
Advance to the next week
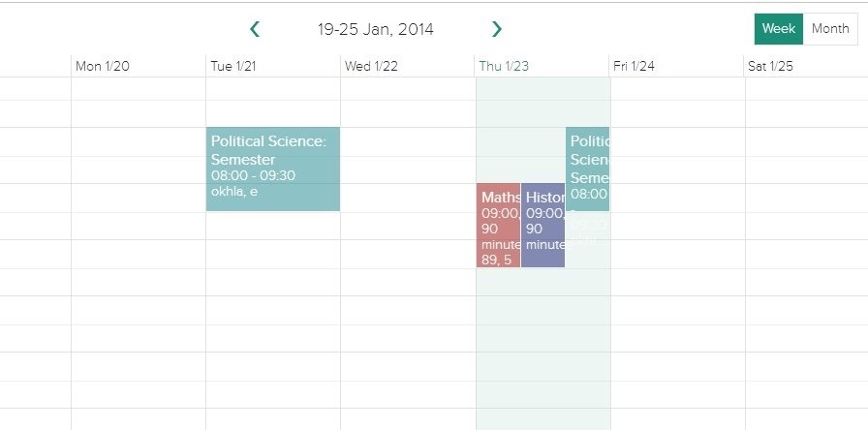coord(497,29)
